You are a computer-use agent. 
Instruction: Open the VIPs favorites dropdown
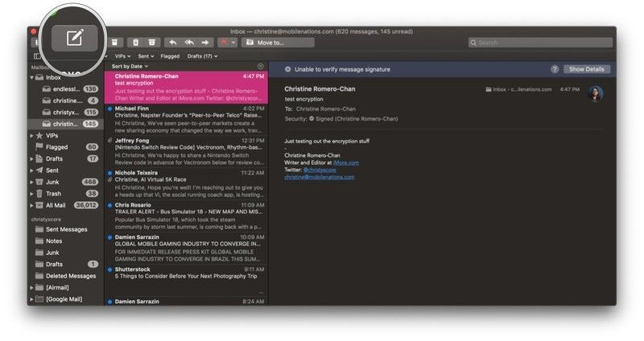[122, 56]
